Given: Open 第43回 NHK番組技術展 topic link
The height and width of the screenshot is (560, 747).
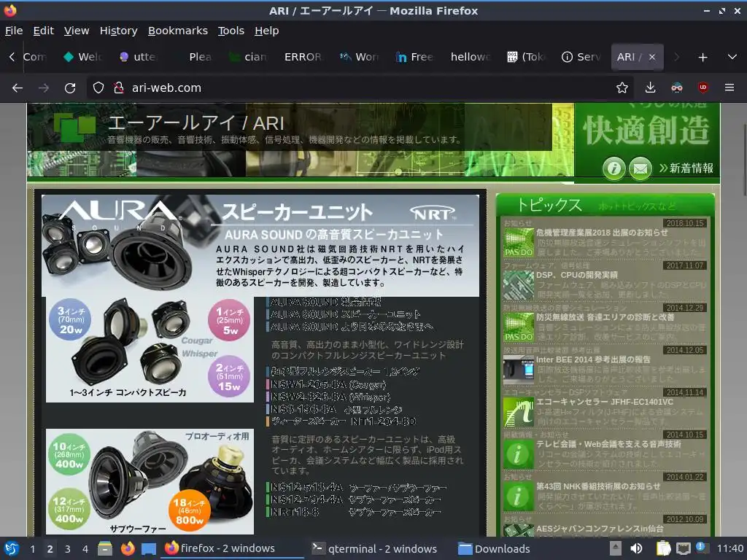Looking at the screenshot, I should click(x=598, y=486).
